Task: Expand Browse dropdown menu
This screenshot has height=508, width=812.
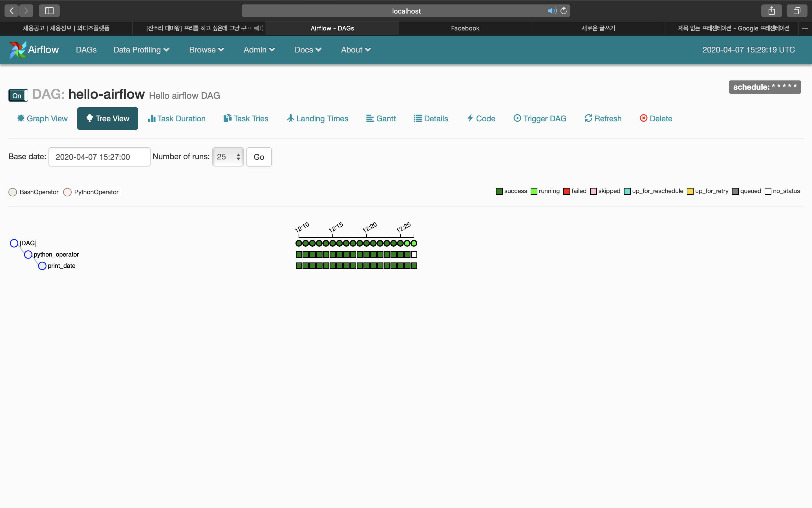Action: (206, 50)
